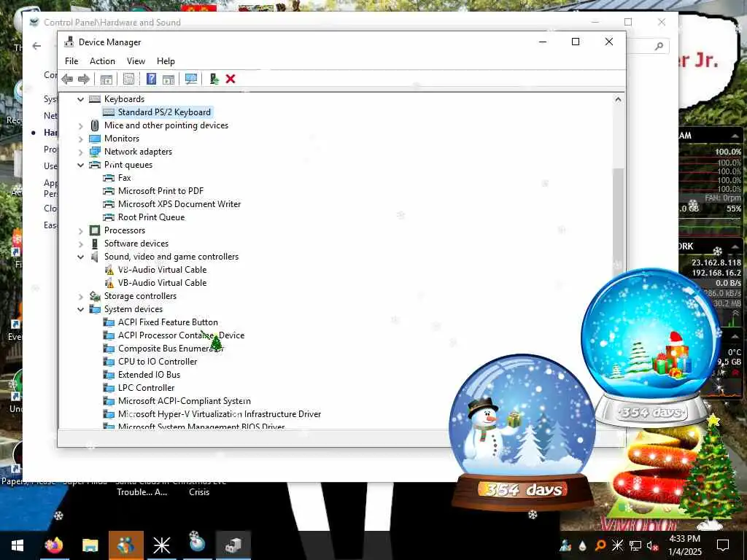Expand Mice and other pointing devices
Viewport: 747px width, 560px height.
coord(80,125)
